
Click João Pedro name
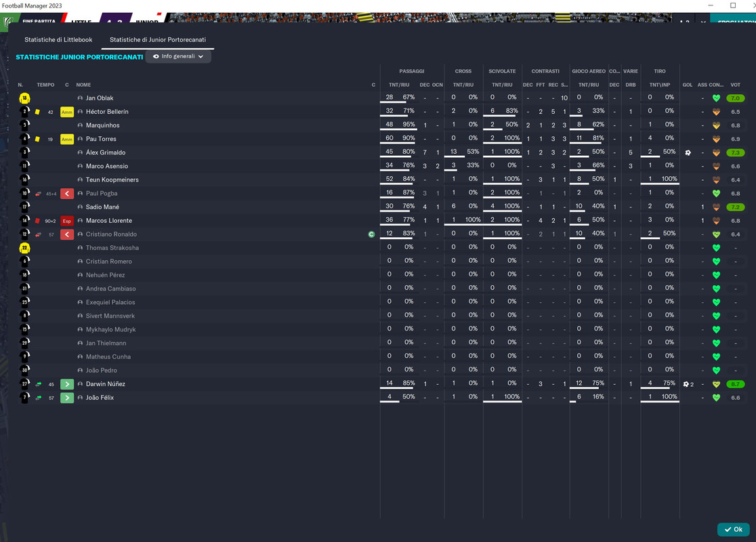coord(101,371)
